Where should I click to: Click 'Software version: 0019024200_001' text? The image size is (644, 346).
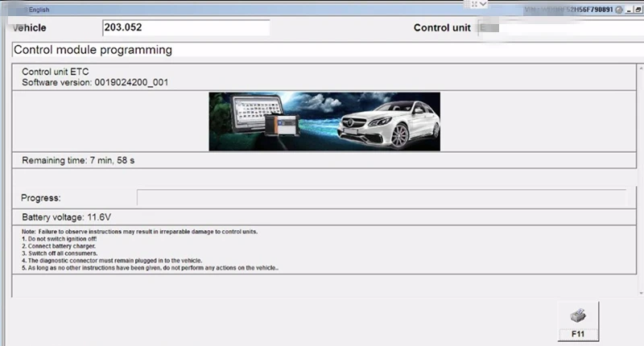click(95, 83)
